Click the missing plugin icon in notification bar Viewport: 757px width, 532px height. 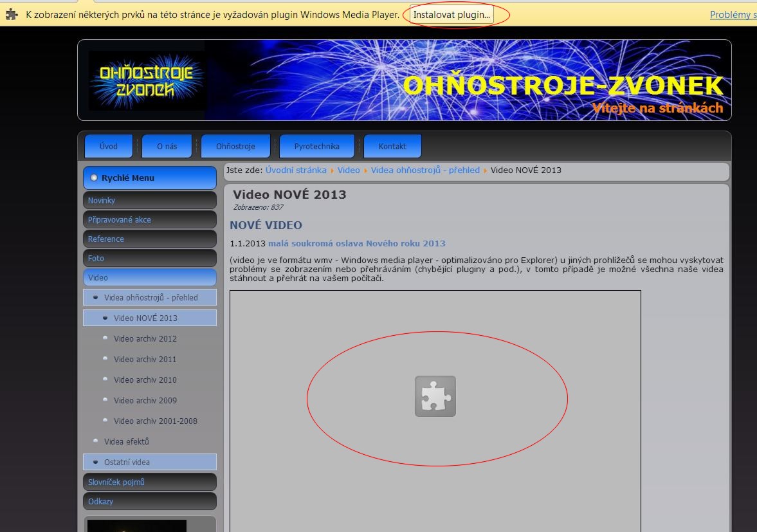pyautogui.click(x=10, y=14)
